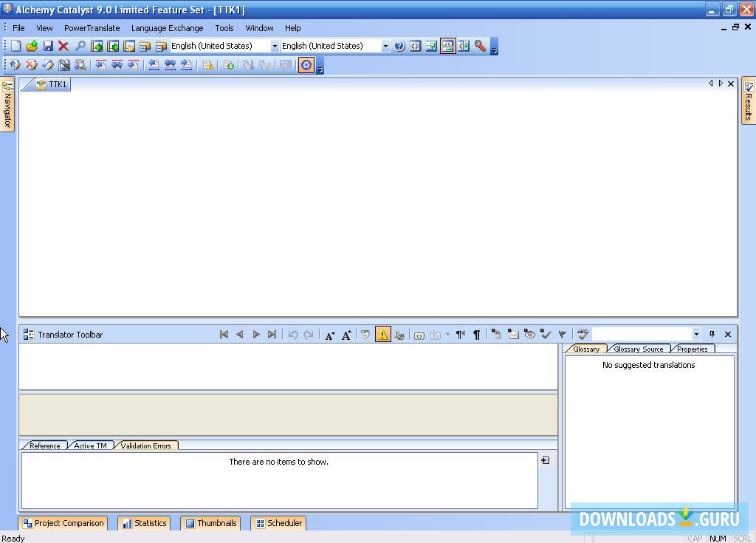Image resolution: width=756 pixels, height=543 pixels.
Task: Open the PowerTranslate menu
Action: (x=92, y=28)
